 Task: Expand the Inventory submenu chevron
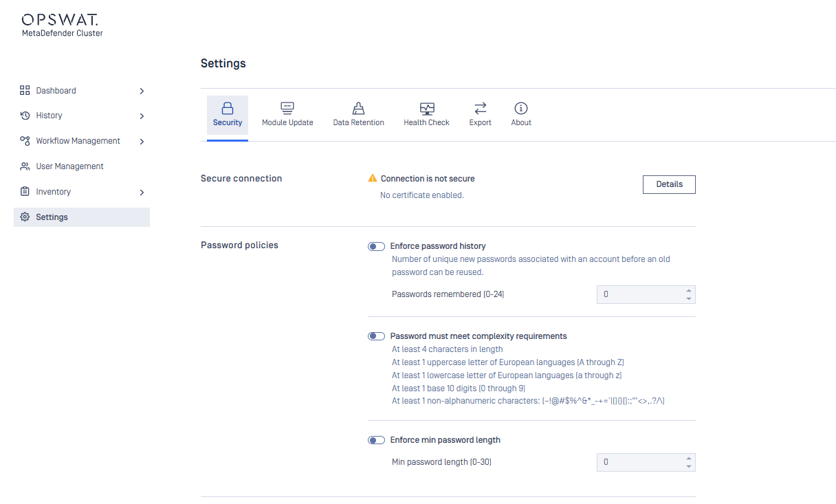(x=142, y=193)
